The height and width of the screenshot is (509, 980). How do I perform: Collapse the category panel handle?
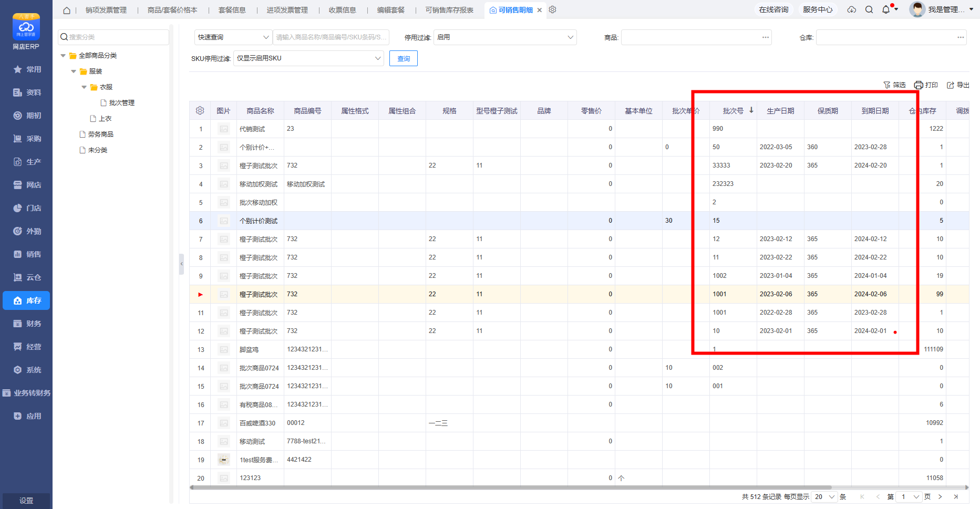click(x=182, y=263)
